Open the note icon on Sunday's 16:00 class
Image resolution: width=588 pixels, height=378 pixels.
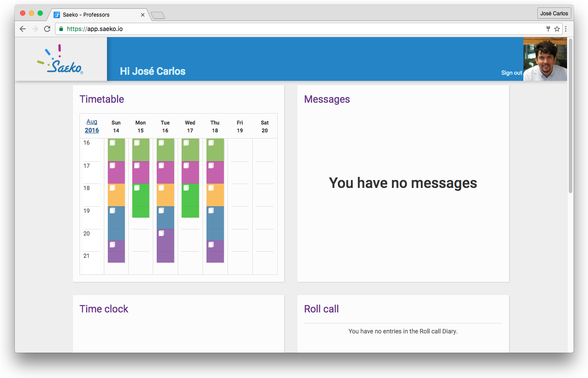click(x=113, y=143)
